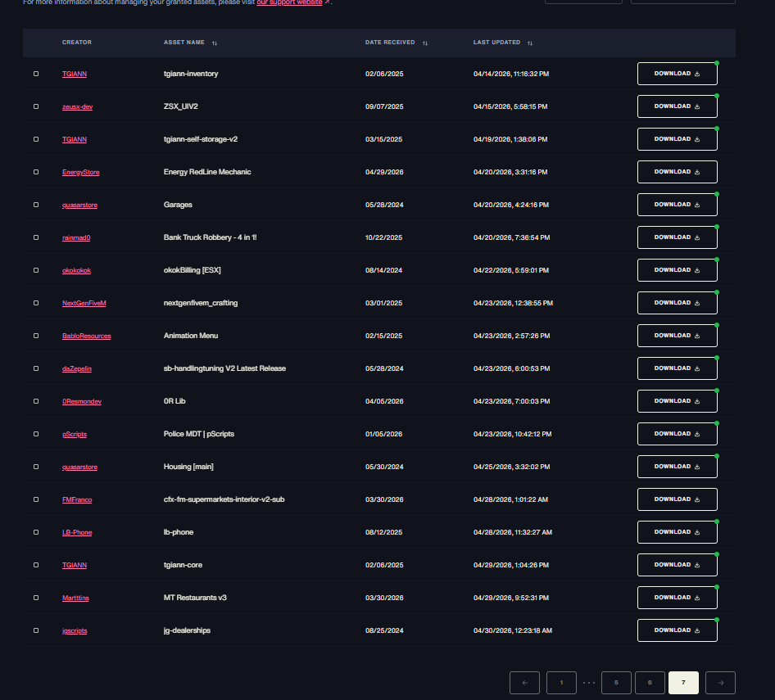Go to page 1
The image size is (775, 700).
click(561, 683)
